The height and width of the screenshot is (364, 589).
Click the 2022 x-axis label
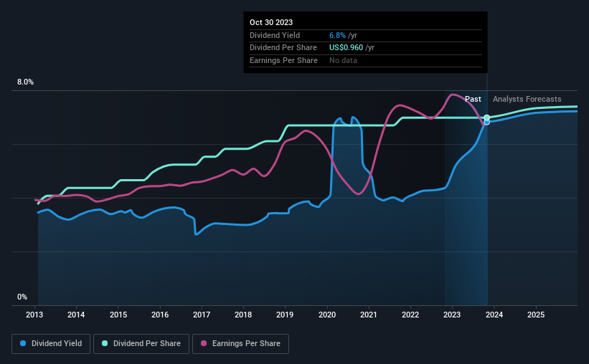pyautogui.click(x=410, y=315)
